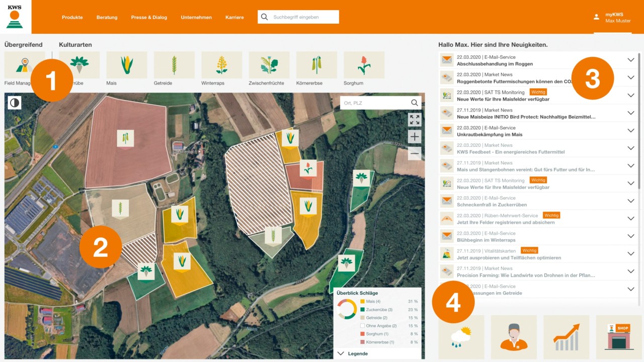
Task: Click Wichtig badge on Rüben-Mehrwert-Service entry
Action: pos(551,215)
